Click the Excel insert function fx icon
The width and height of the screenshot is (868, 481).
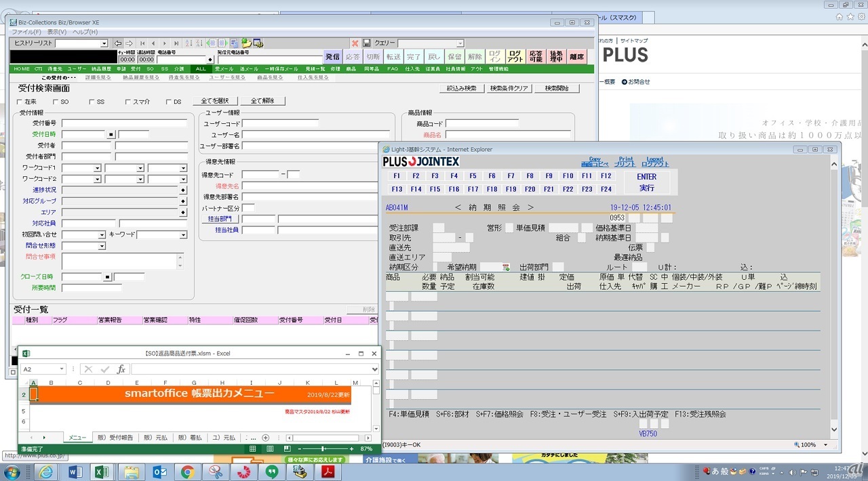[121, 369]
